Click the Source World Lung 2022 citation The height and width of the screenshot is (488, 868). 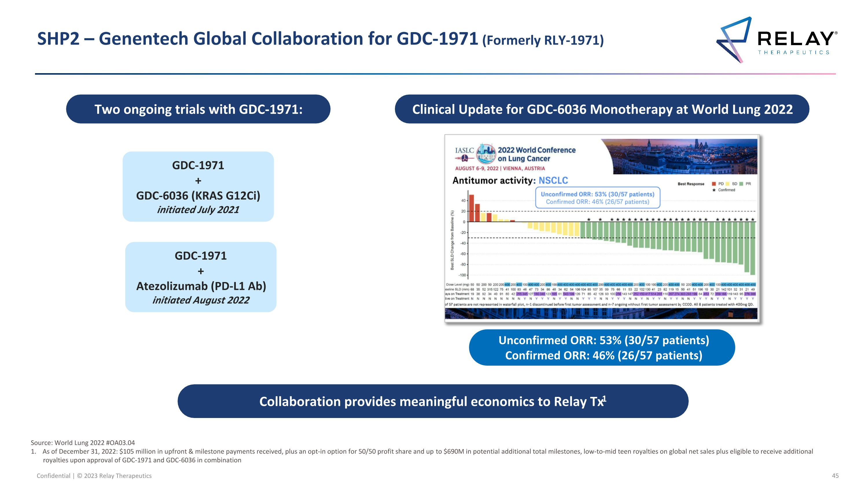(83, 443)
